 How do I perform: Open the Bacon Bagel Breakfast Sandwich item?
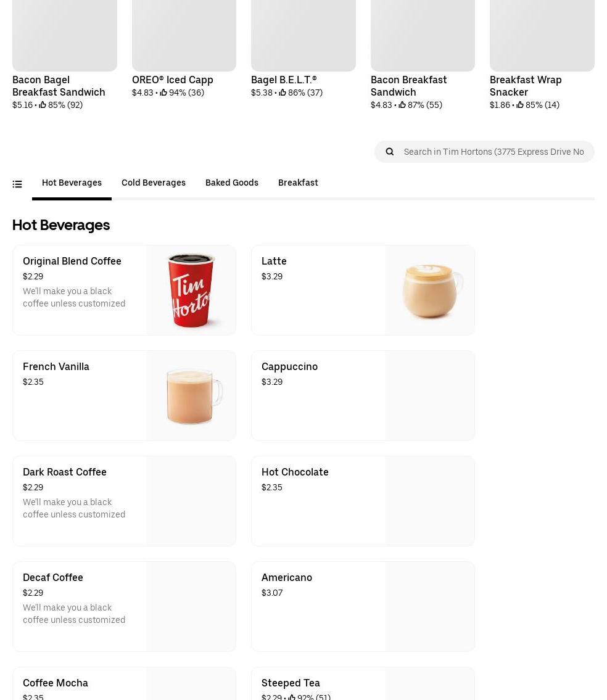coord(59,86)
